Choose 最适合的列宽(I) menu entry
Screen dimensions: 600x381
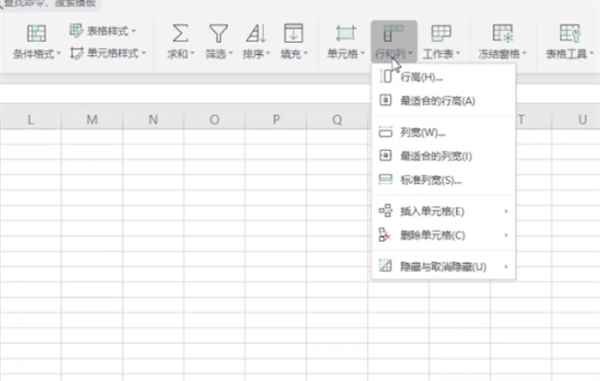pos(443,156)
